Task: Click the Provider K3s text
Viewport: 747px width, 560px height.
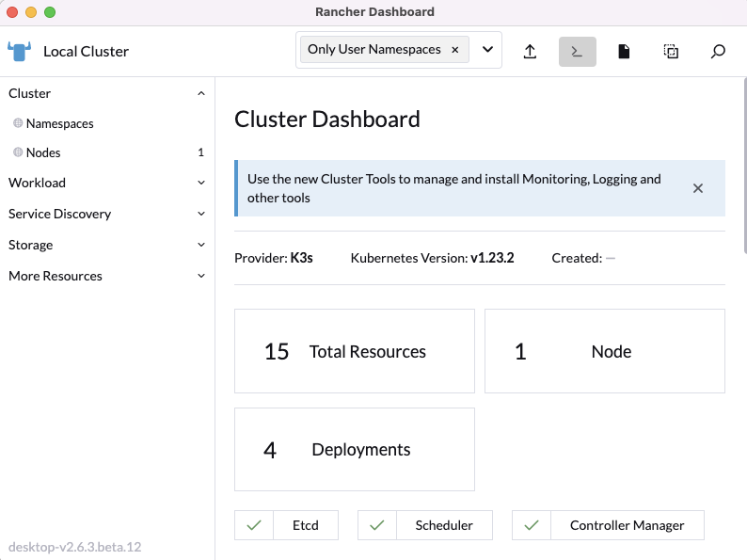Action: tap(274, 258)
